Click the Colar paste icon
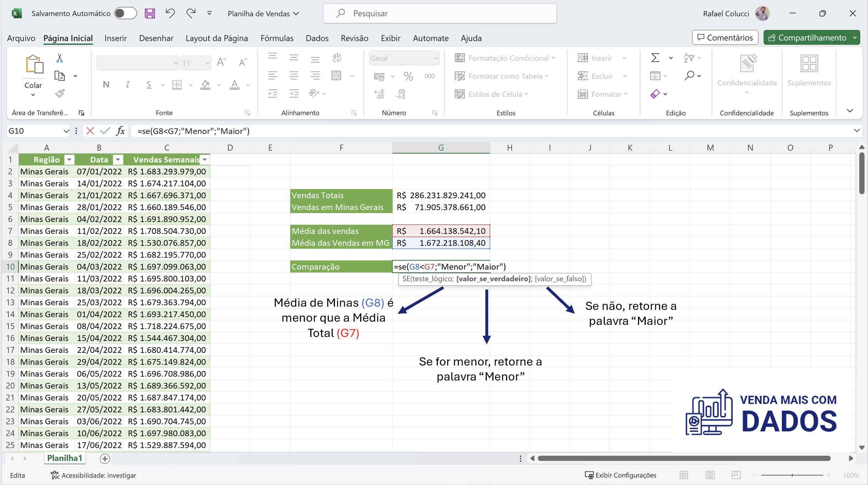The image size is (868, 485). [34, 65]
